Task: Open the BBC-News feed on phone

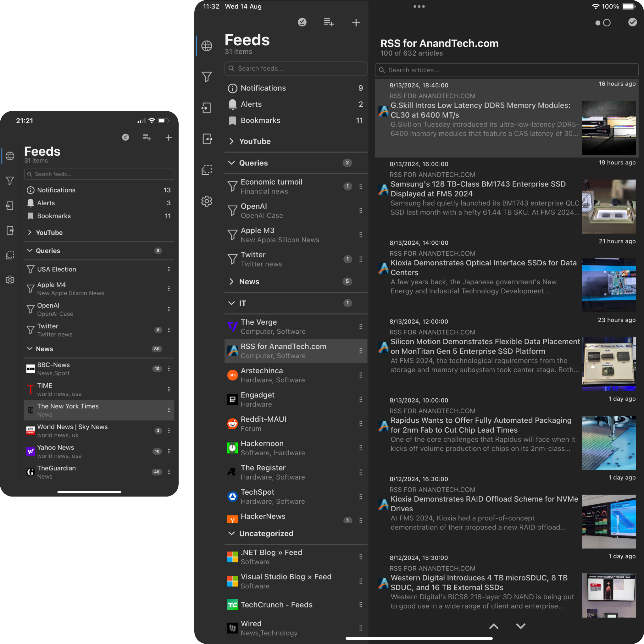Action: [99, 369]
